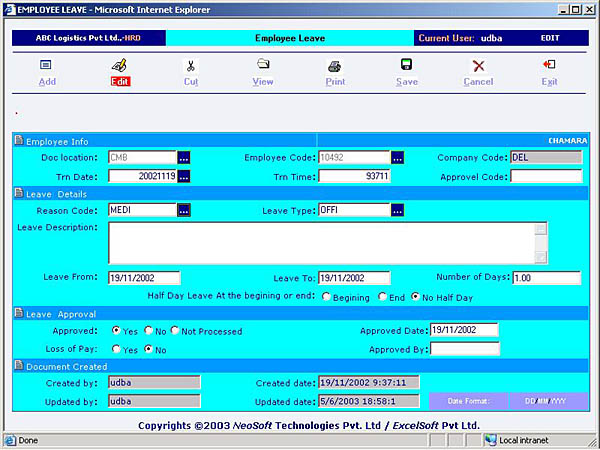This screenshot has height=450, width=600.
Task: Click the View link text
Action: (x=263, y=82)
